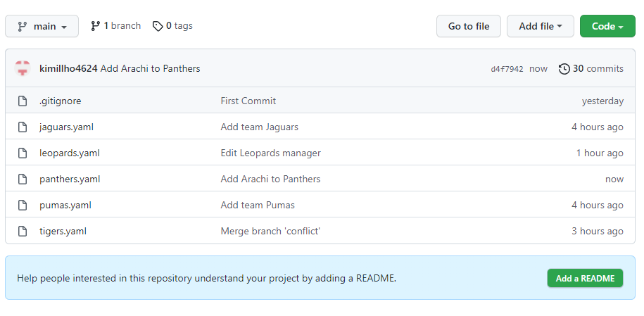Click '4 hours ago' in jaguars.yaml row
Screen dimensions: 644x316
click(598, 127)
